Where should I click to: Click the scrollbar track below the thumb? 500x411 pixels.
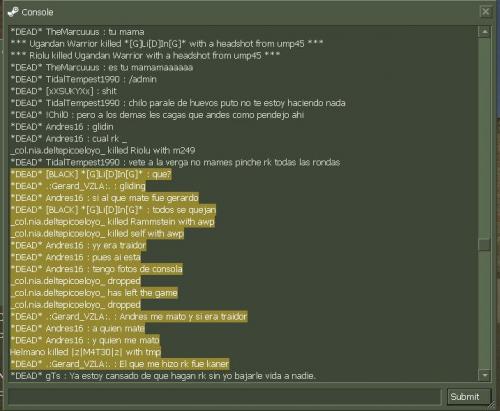[484, 310]
